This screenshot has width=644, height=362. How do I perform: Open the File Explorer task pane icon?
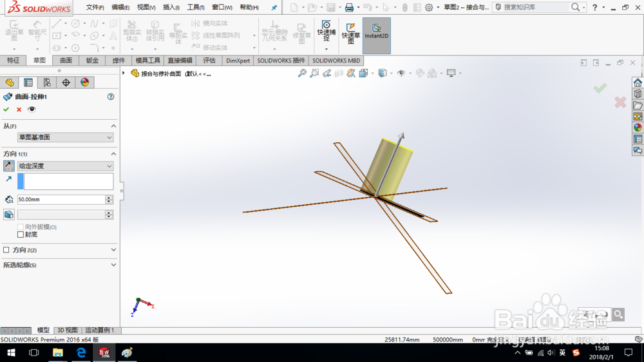tap(638, 105)
